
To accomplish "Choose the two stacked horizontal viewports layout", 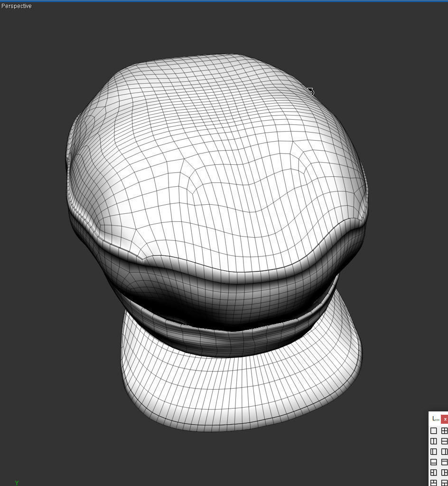I will coord(444,441).
